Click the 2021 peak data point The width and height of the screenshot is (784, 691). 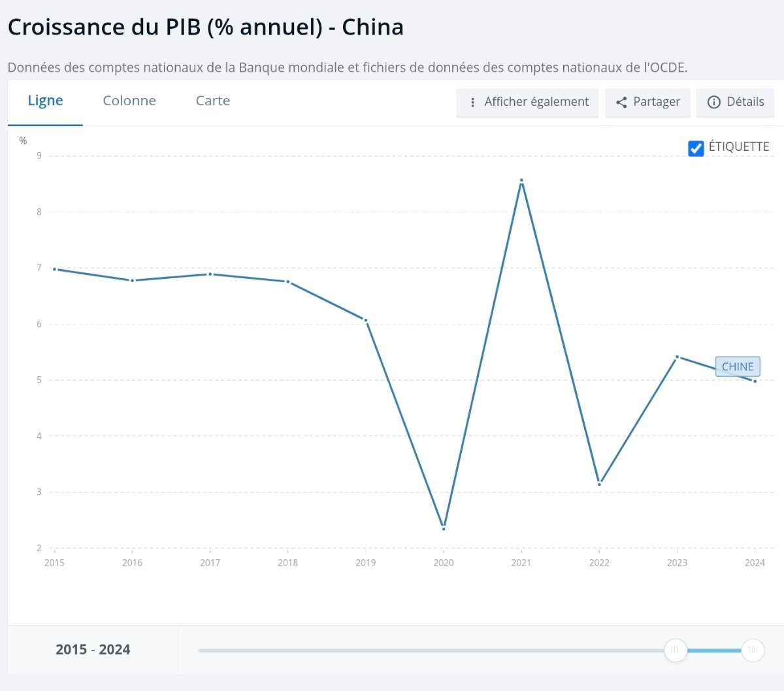click(521, 180)
